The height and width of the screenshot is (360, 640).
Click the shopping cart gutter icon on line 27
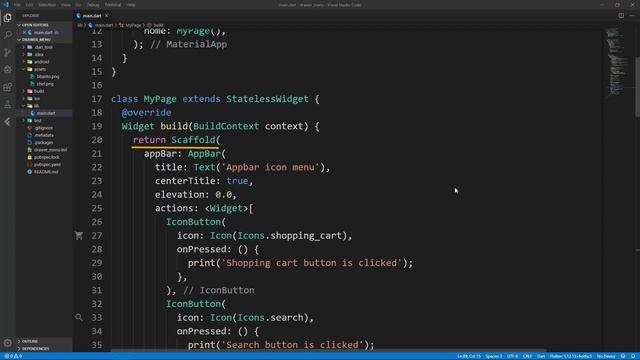[x=79, y=236]
